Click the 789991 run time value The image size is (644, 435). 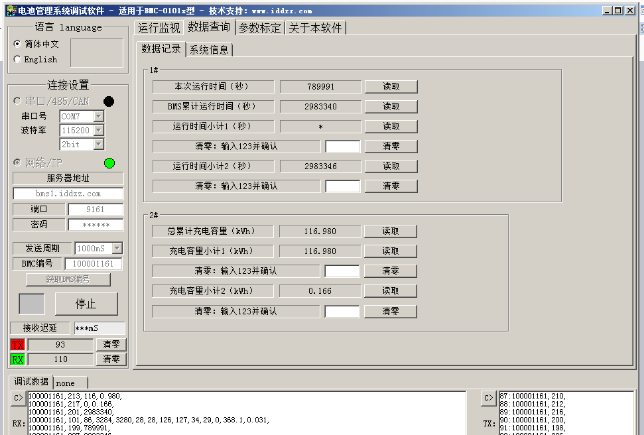(x=320, y=87)
